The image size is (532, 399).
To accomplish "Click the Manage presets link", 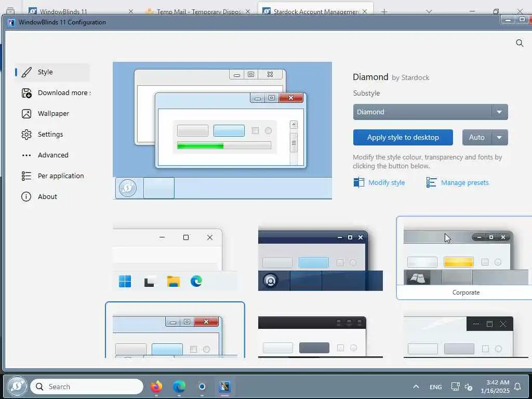I will (x=465, y=182).
